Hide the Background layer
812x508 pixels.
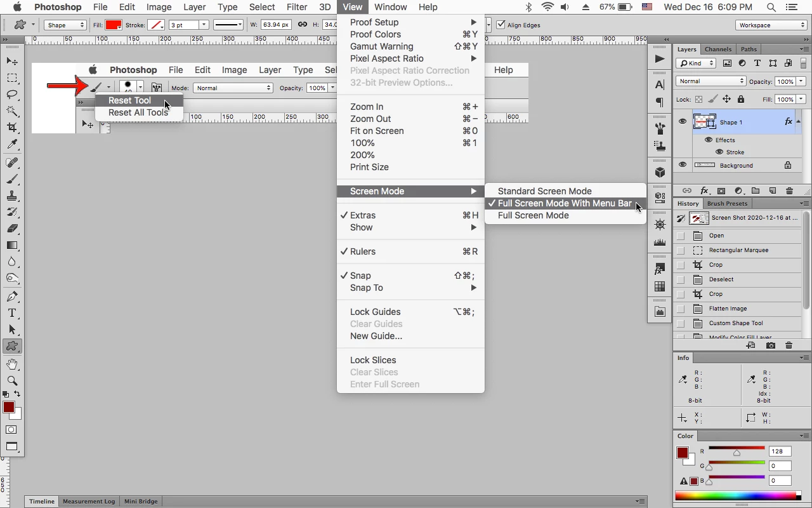683,165
